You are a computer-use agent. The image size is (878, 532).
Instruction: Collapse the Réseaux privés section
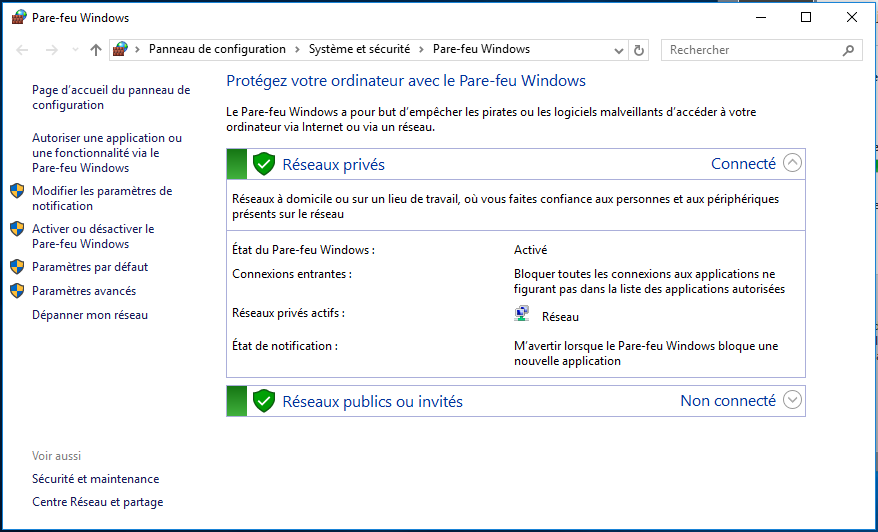coord(792,163)
